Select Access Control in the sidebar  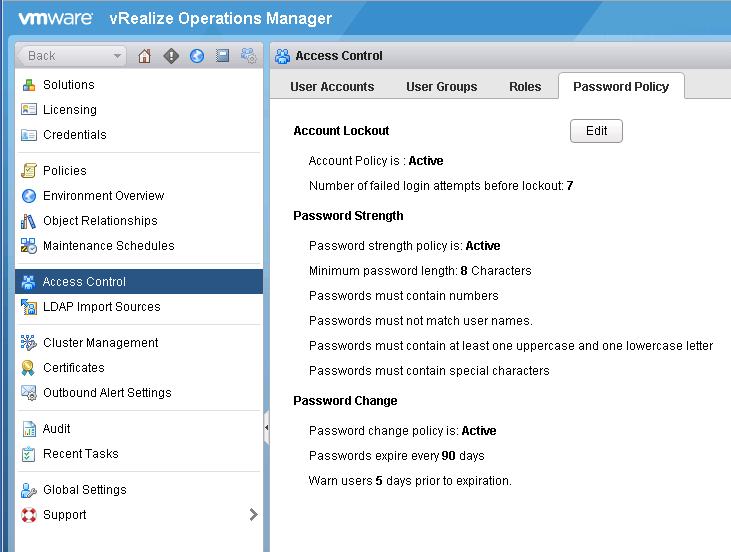coord(139,282)
